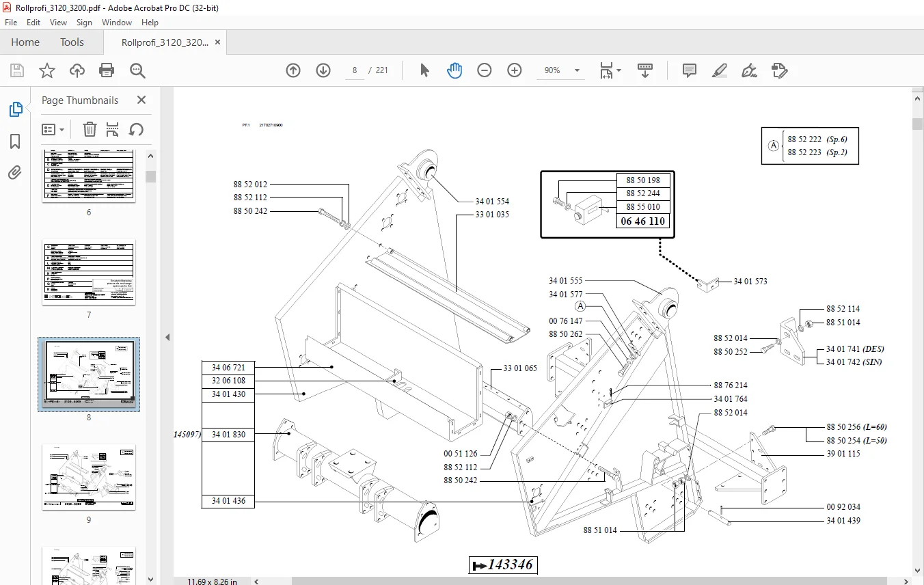Zoom out with the minus icon
Screen dimensions: 924x585
click(485, 70)
